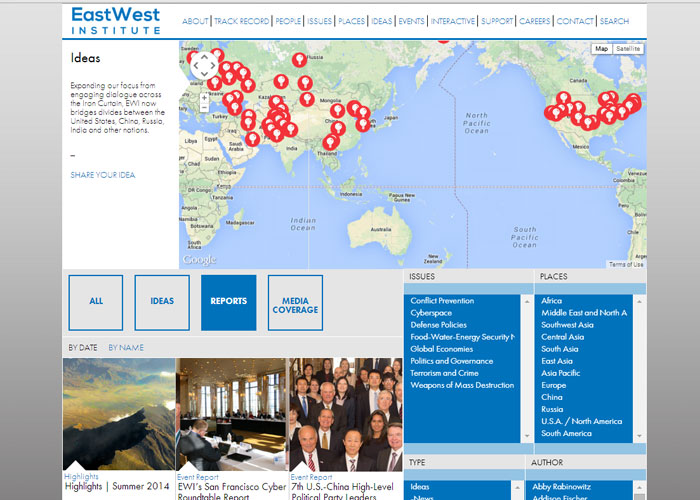Select the IDEAS filter button

coord(162,303)
